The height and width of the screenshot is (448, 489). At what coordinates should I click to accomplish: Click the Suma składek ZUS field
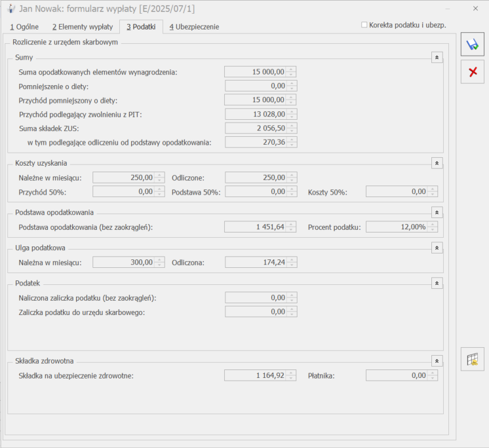point(261,128)
